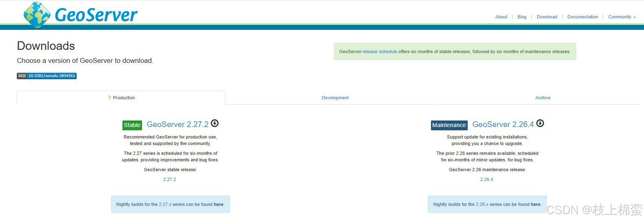Click 'GeoServer stable release:' text
Image resolution: width=644 pixels, height=221 pixels.
[170, 170]
